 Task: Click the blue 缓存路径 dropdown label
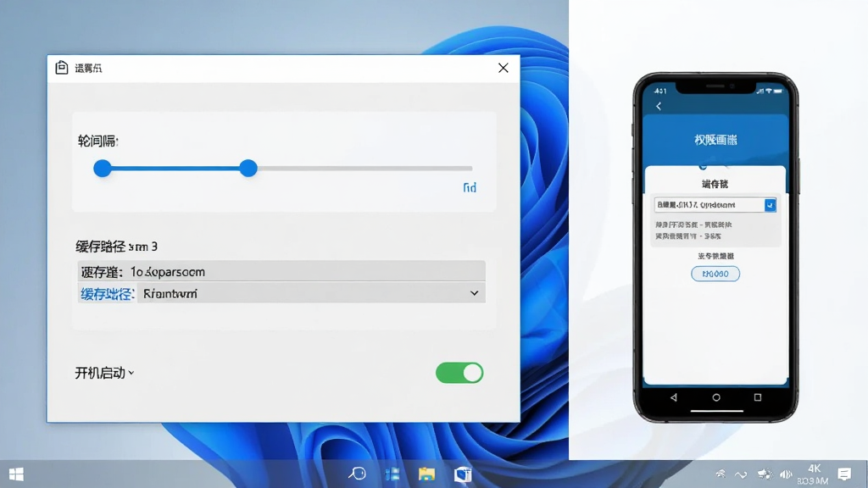click(108, 294)
